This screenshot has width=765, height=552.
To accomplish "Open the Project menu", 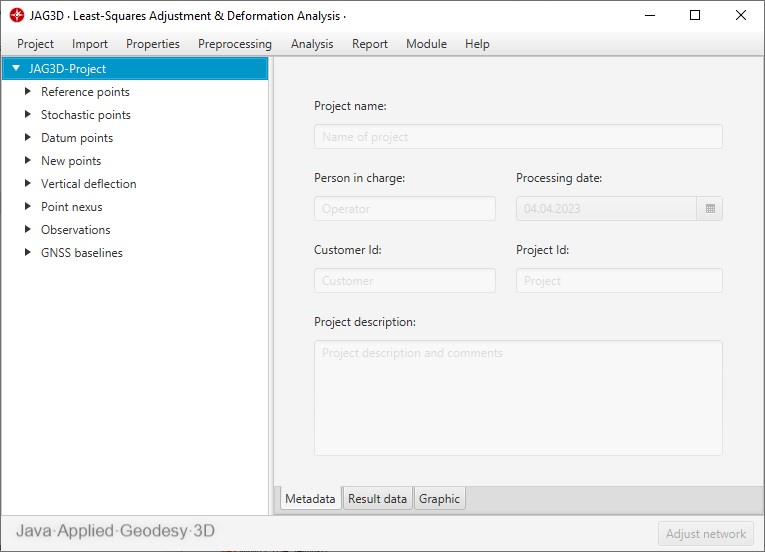I will (35, 44).
